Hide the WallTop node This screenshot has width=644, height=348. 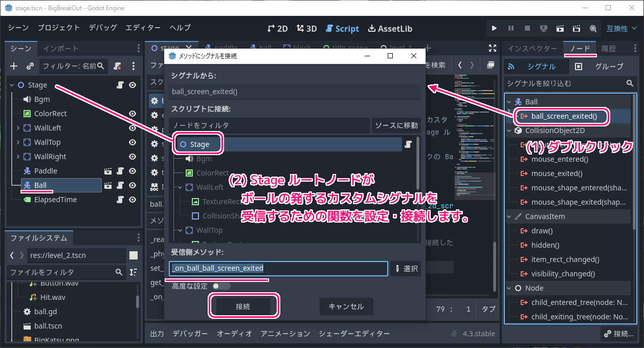click(x=132, y=142)
